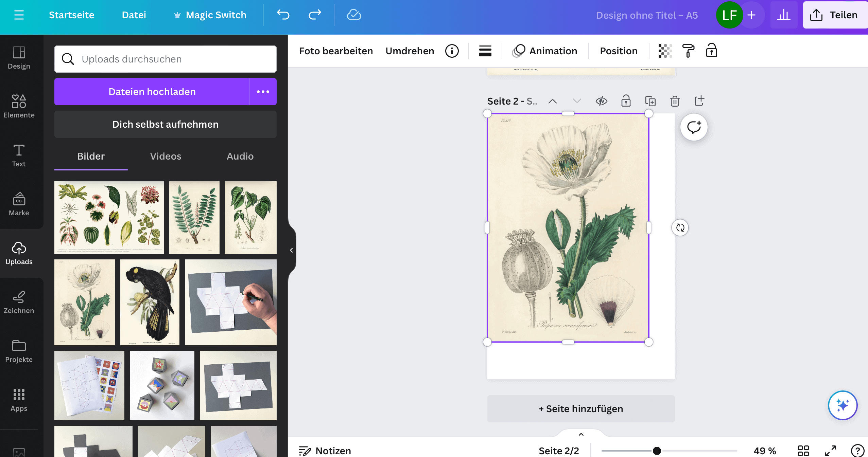Open the help question mark

click(857, 451)
